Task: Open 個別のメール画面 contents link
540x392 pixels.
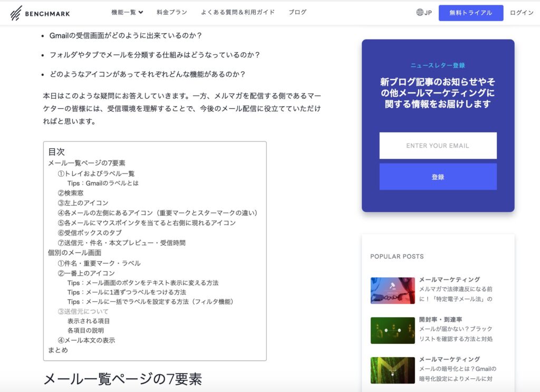Action: click(75, 253)
